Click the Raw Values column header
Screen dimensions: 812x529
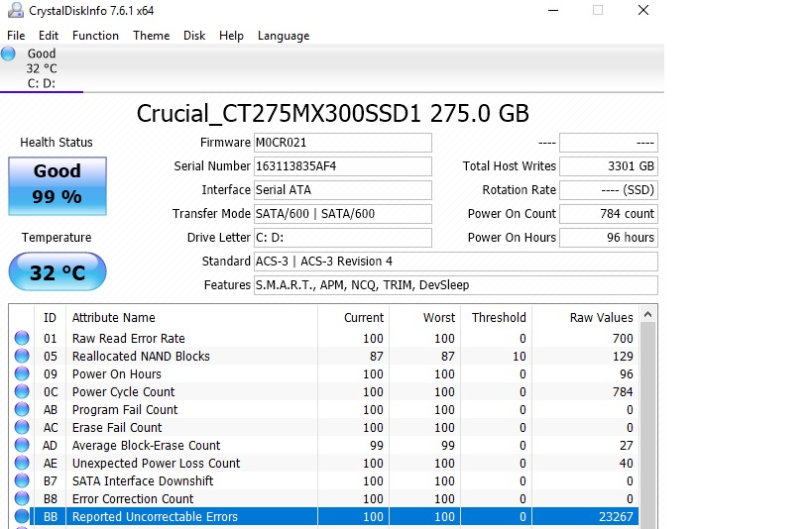[586, 317]
